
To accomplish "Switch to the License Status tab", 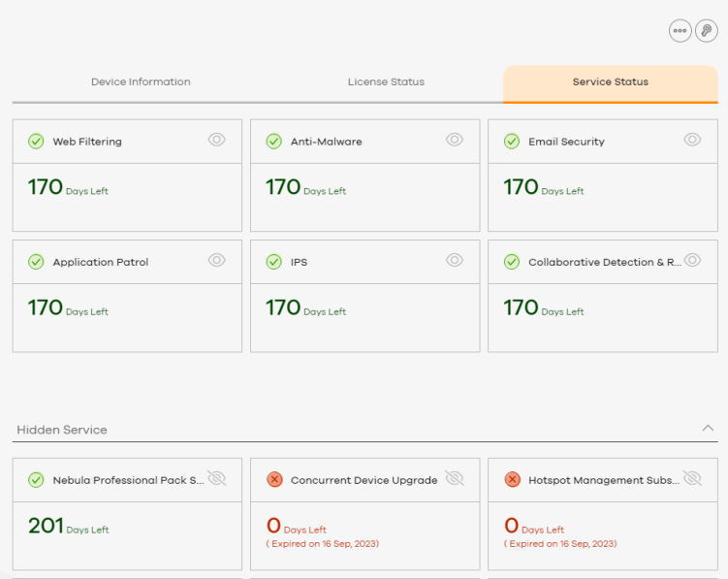I will 386,81.
